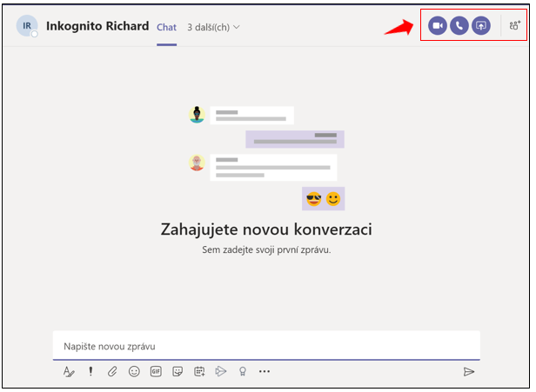Screen dimensions: 536x392
Task: Click the 'Sem zadejte svoji první zprávu.' text
Action: [266, 250]
